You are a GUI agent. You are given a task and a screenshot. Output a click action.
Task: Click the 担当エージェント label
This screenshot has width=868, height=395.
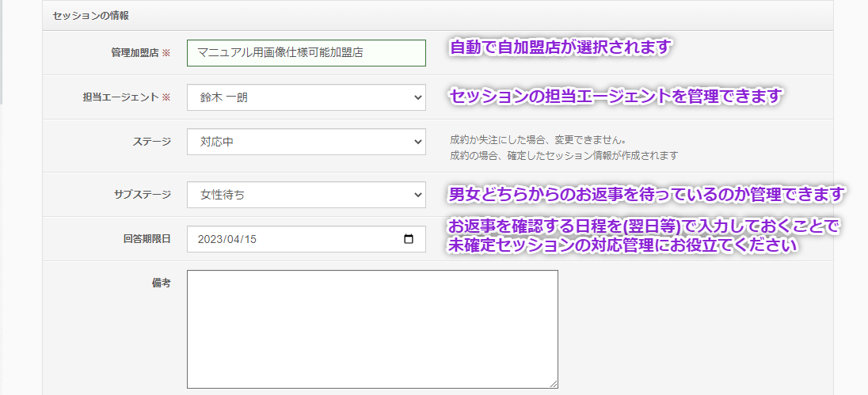(x=119, y=97)
